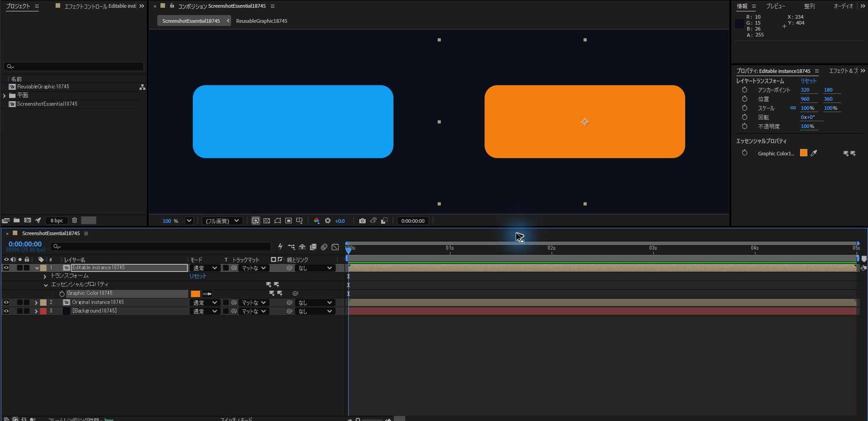868x421 pixels.
Task: Click the Live Update lightning icon in timeline
Action: 280,247
